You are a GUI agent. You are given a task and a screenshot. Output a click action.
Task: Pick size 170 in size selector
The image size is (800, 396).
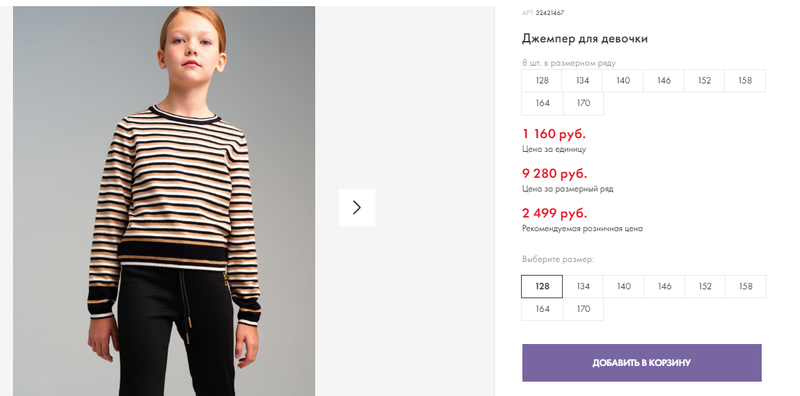tap(583, 309)
